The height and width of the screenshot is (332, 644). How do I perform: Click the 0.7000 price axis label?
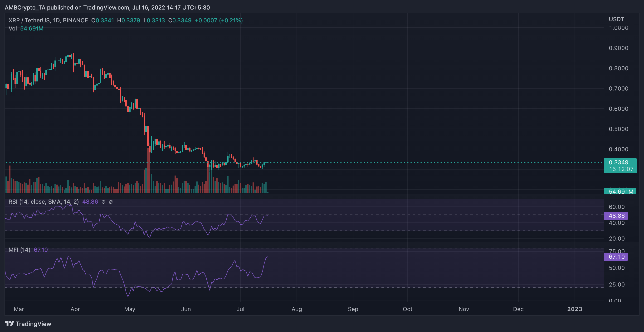pyautogui.click(x=619, y=89)
